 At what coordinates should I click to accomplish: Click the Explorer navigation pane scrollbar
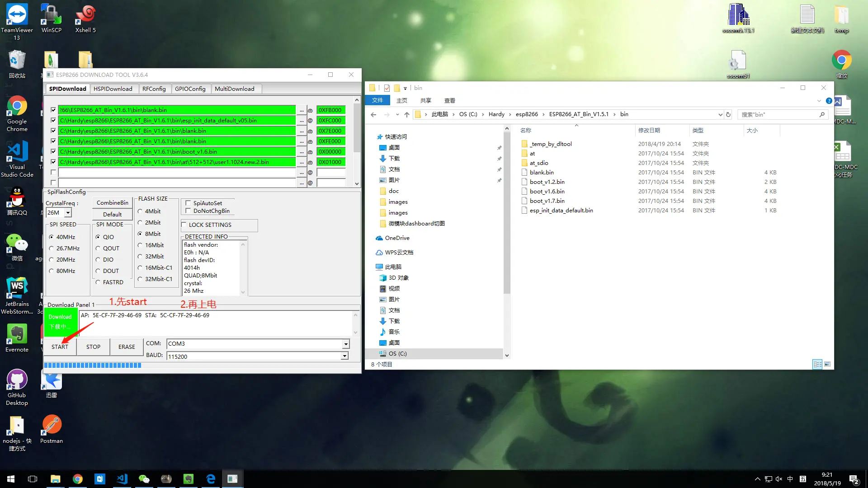[507, 242]
